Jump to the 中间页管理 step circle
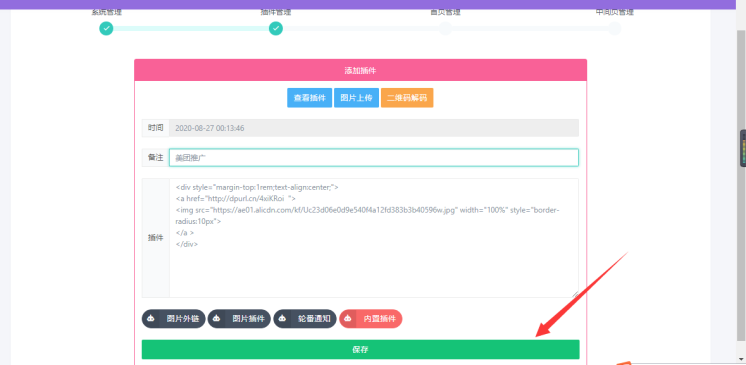 [x=614, y=29]
